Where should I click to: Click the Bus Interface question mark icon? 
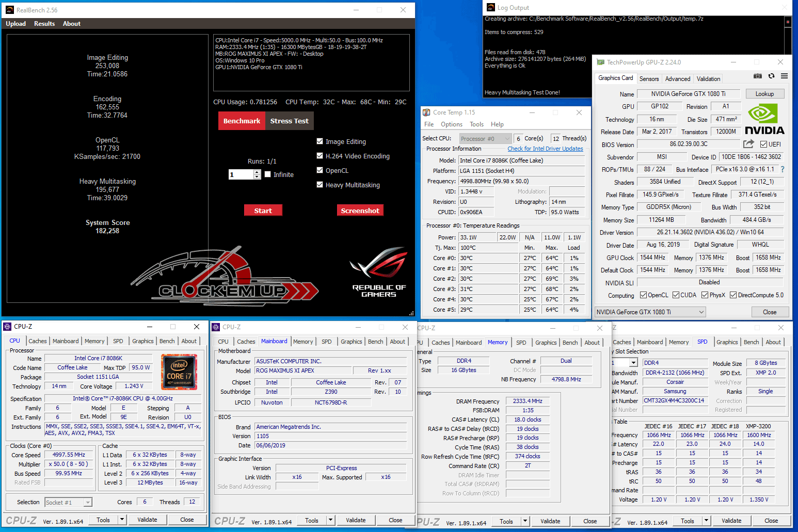pos(783,169)
